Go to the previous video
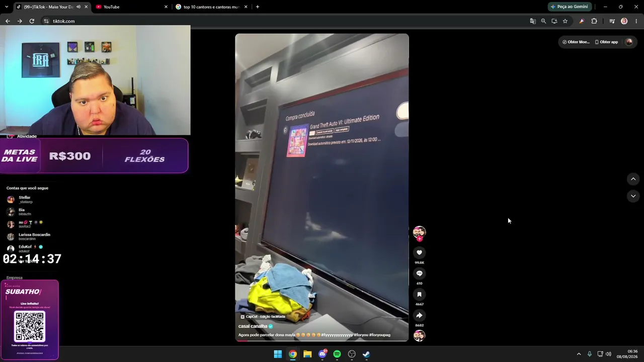644x362 pixels. [633, 179]
